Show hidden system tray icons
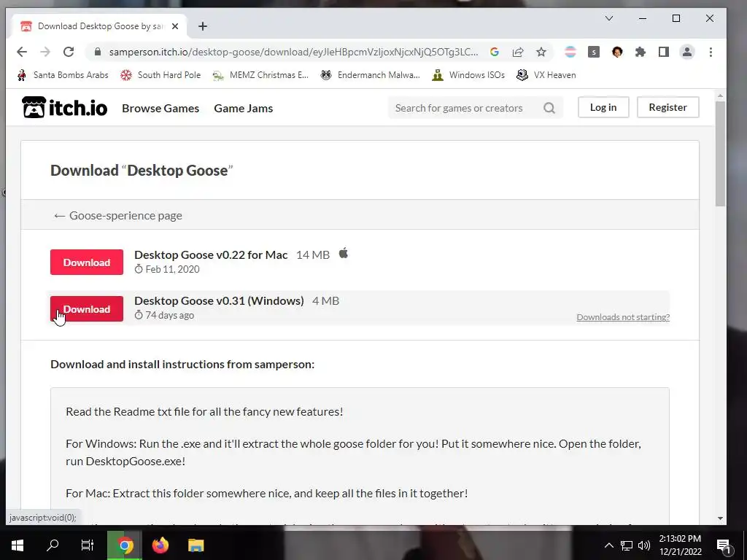The image size is (747, 560). [609, 545]
